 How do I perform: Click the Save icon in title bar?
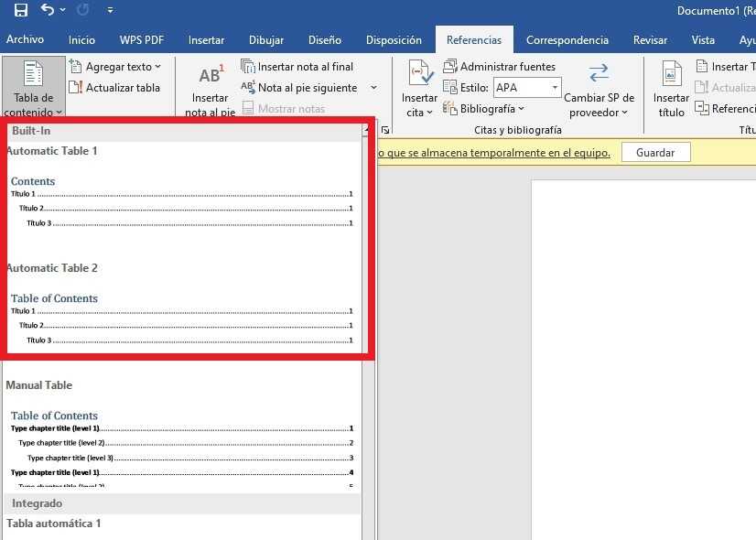tap(20, 11)
